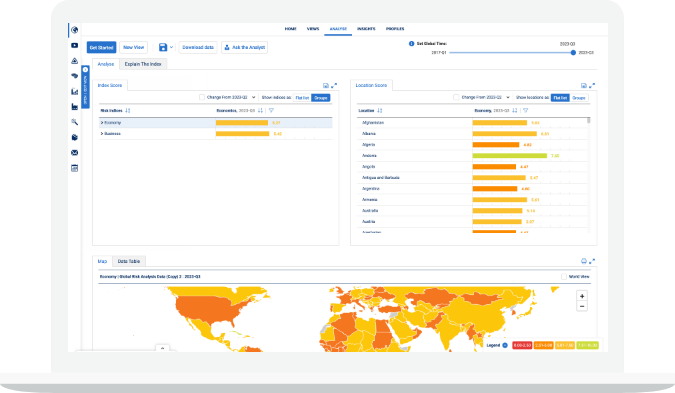Save the Location Score panel via its icon
675x393 pixels.
pos(584,86)
